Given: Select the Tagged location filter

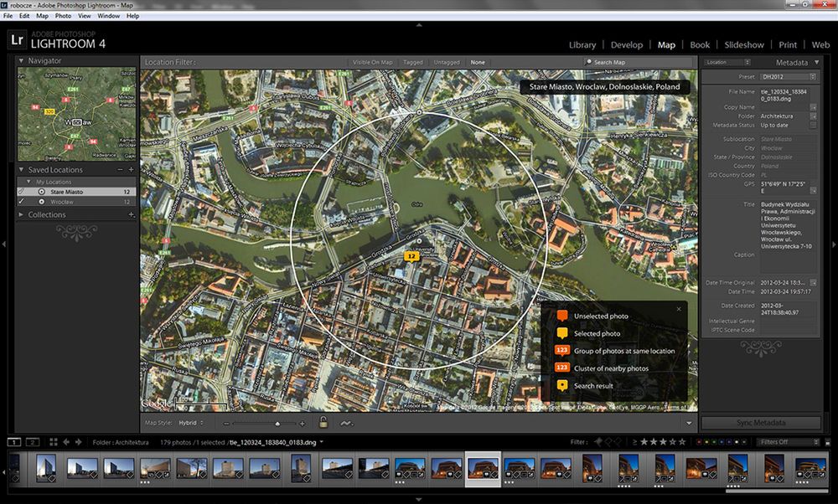Looking at the screenshot, I should point(412,63).
